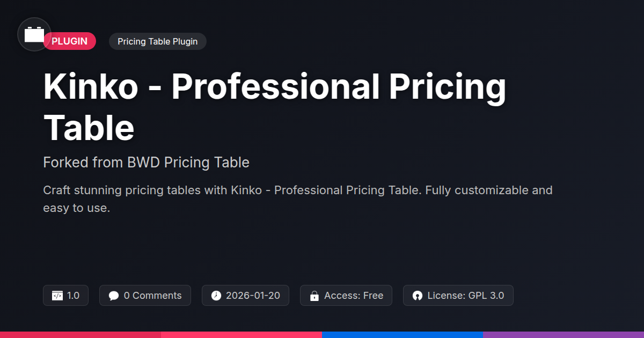Click the license logo icon beside GPL 3.0
Viewport: 644px width, 338px height.
point(418,296)
